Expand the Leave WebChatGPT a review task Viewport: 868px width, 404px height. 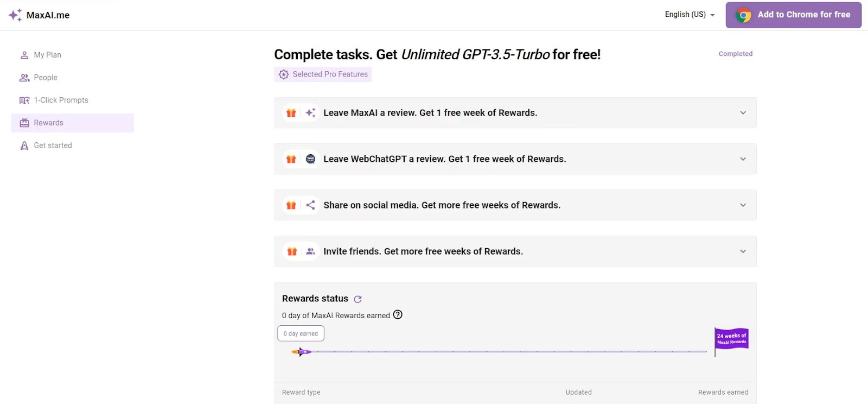[x=743, y=159]
